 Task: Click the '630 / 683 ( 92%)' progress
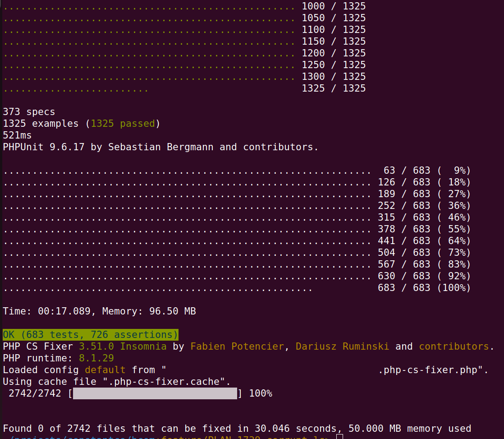pos(424,276)
